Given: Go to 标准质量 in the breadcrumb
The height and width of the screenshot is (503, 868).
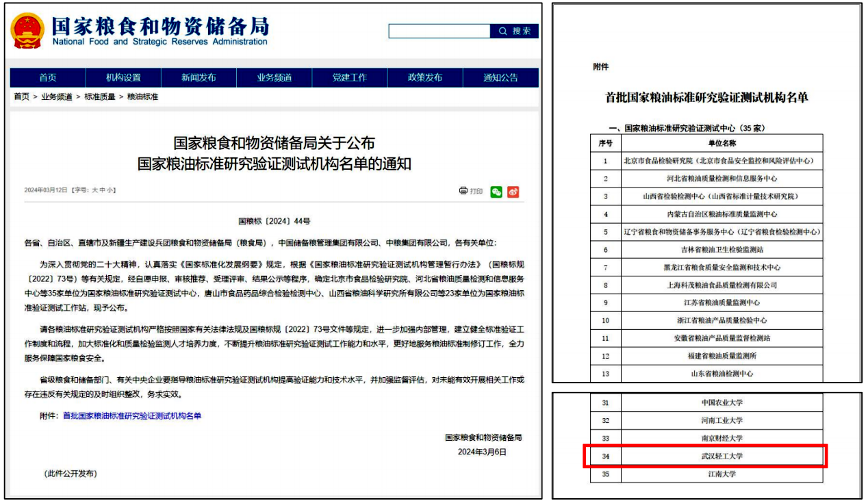Looking at the screenshot, I should [100, 96].
